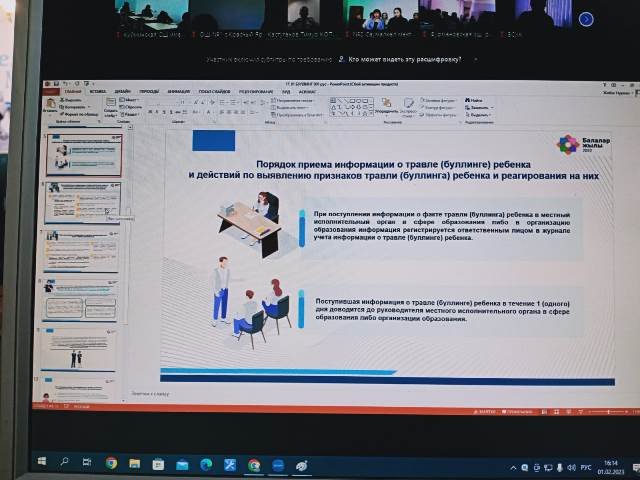Click the Undo icon in quick access toolbar
640x480 pixels.
coord(66,84)
